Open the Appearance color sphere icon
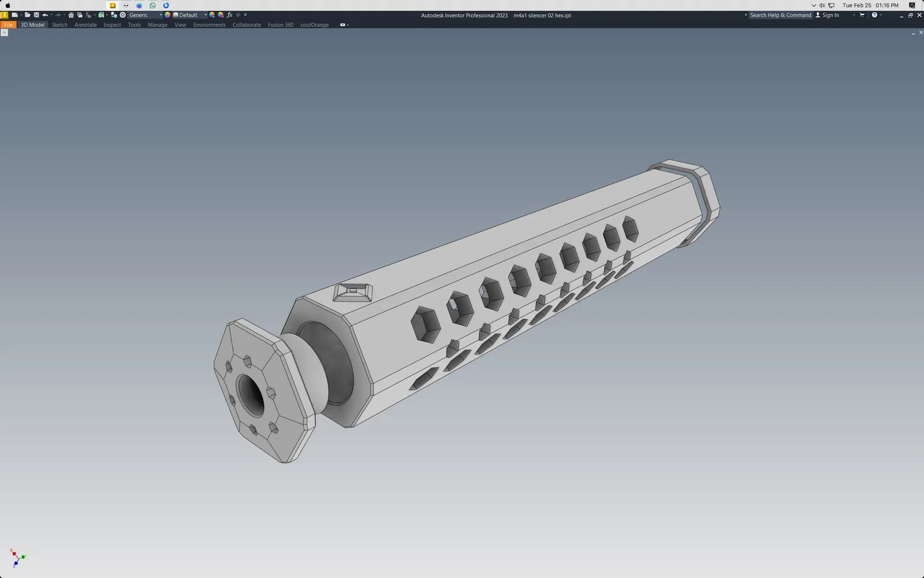The height and width of the screenshot is (578, 924). 167,15
